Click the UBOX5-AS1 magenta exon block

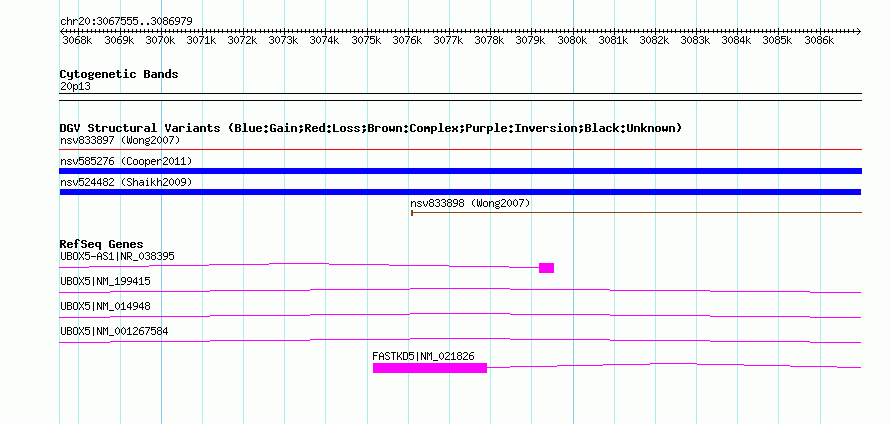point(546,268)
